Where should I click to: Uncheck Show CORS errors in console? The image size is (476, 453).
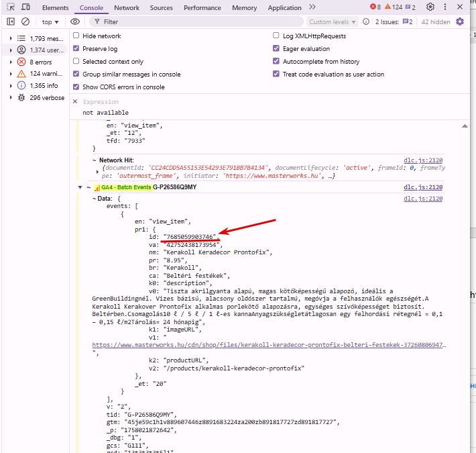point(76,87)
